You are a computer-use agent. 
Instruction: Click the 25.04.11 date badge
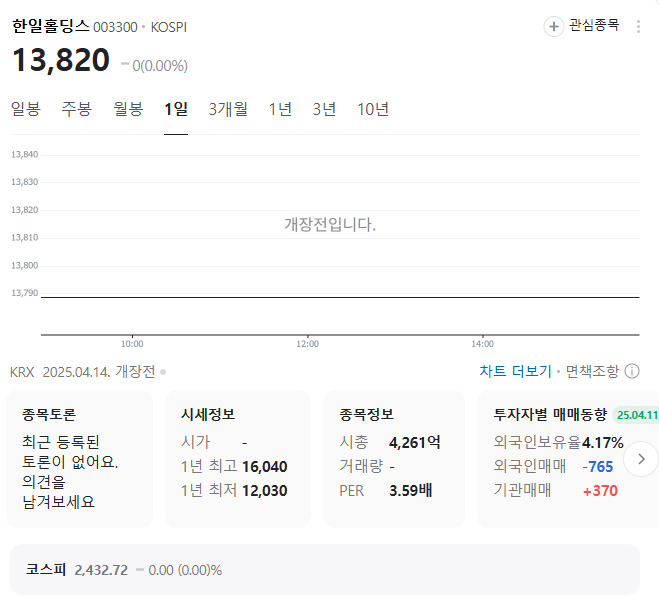pyautogui.click(x=635, y=415)
